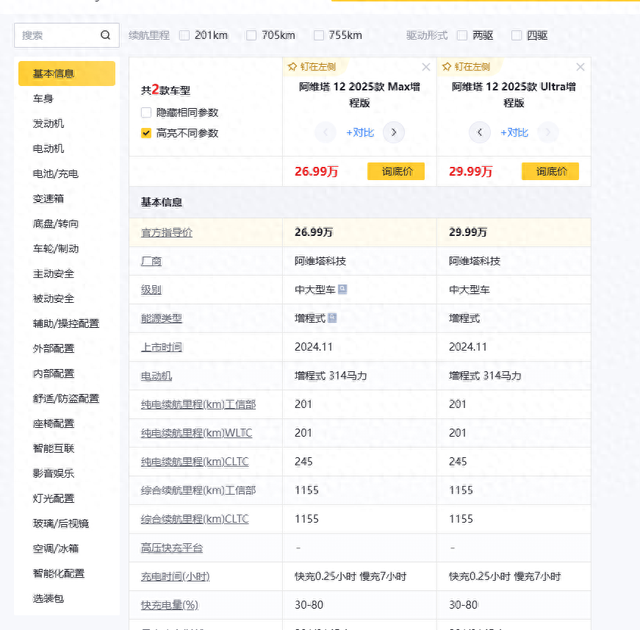Viewport: 640px width, 630px height.
Task: Click the 电动机 row label link
Action: (x=156, y=376)
